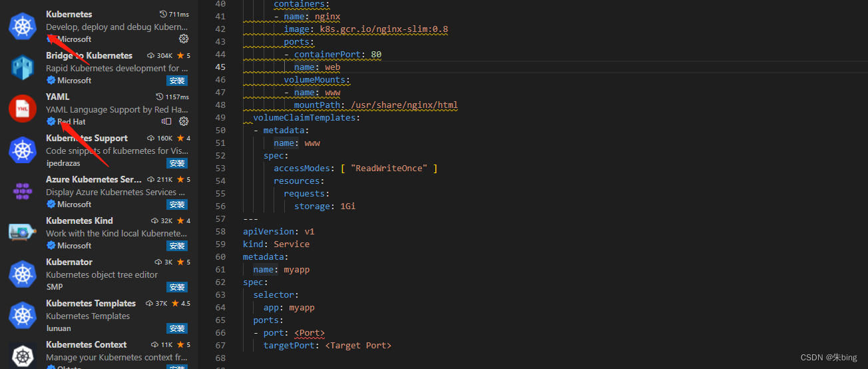
Task: Click line number 45 in the gutter
Action: pyautogui.click(x=220, y=67)
